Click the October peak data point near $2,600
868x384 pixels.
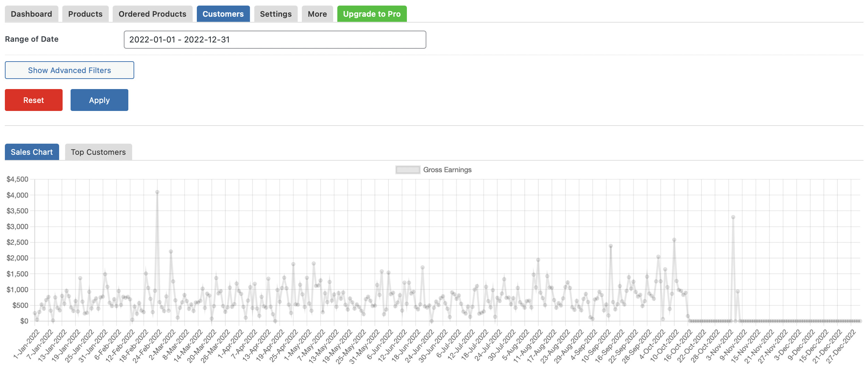(x=674, y=240)
